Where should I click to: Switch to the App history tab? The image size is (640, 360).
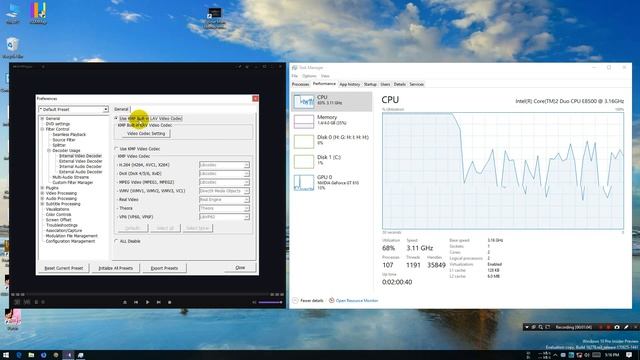(x=350, y=84)
